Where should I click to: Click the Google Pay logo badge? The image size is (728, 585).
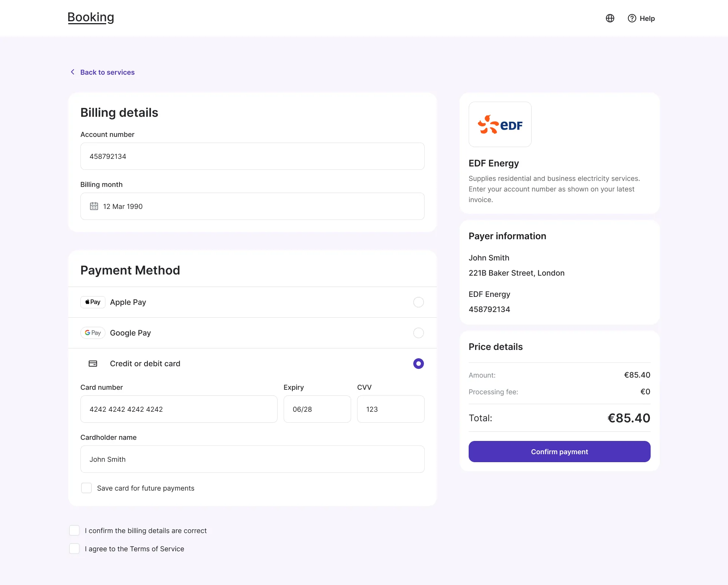point(93,333)
